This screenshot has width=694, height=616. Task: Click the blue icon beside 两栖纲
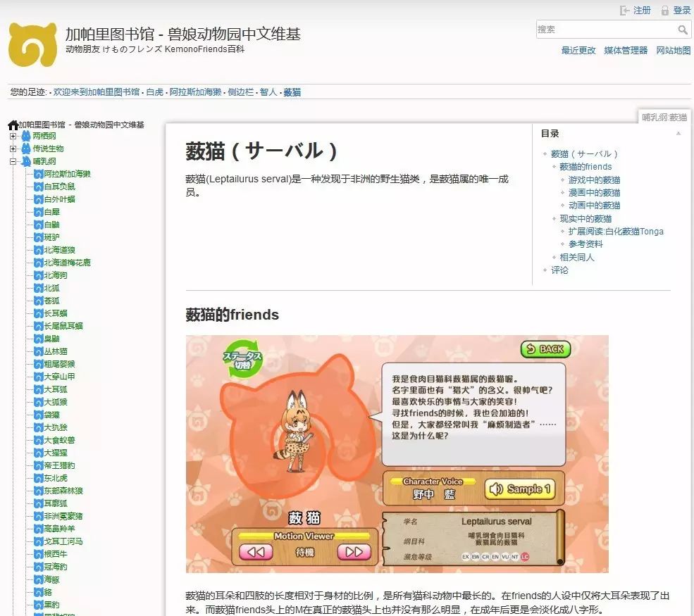coord(27,136)
